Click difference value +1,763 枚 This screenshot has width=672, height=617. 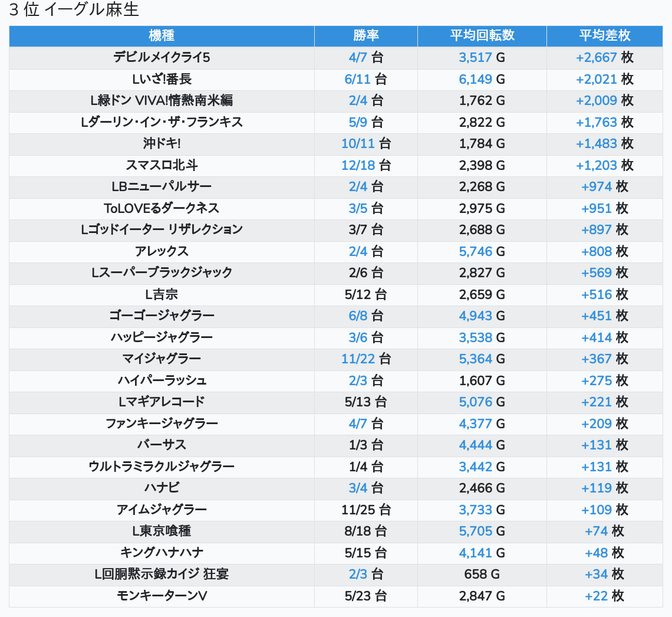[x=604, y=122]
